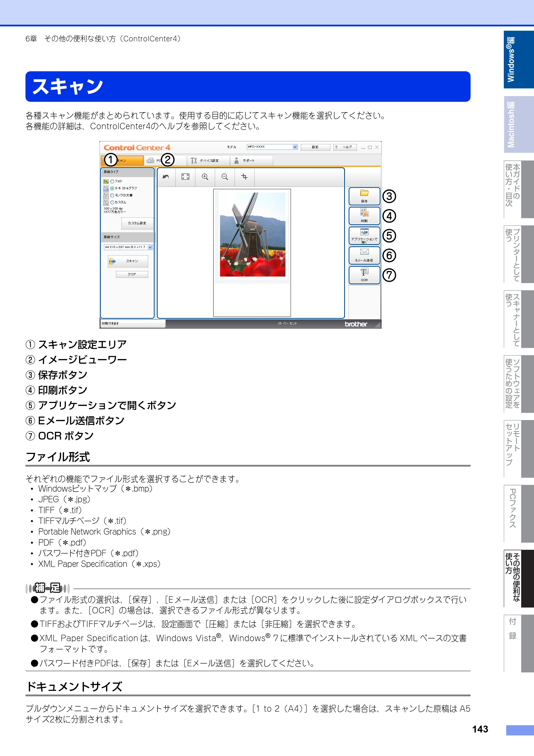
Task: Click the 印刷 print icon button
Action: 364,216
